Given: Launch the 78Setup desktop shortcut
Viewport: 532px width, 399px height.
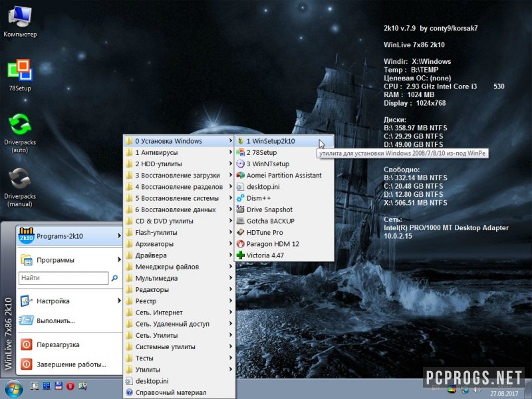Looking at the screenshot, I should (x=20, y=75).
